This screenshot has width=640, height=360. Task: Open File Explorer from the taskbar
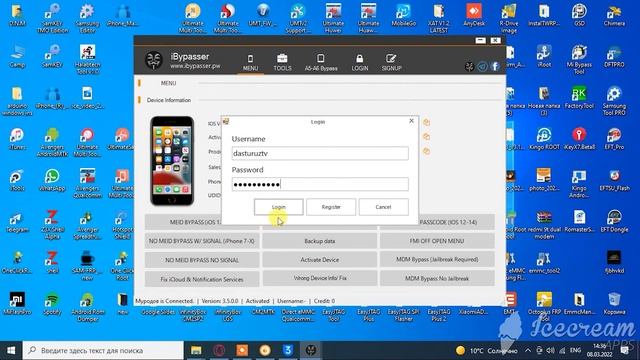(x=196, y=350)
